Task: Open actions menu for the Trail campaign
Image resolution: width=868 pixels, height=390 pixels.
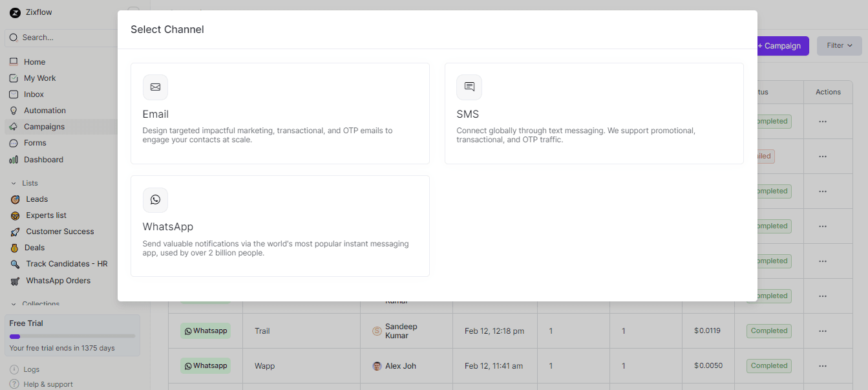Action: (822, 331)
